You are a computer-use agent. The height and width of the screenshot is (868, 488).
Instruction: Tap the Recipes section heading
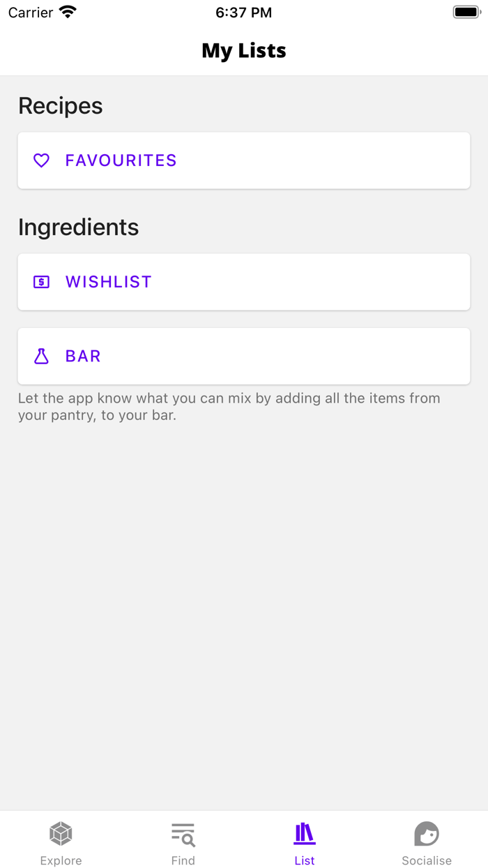(x=60, y=106)
